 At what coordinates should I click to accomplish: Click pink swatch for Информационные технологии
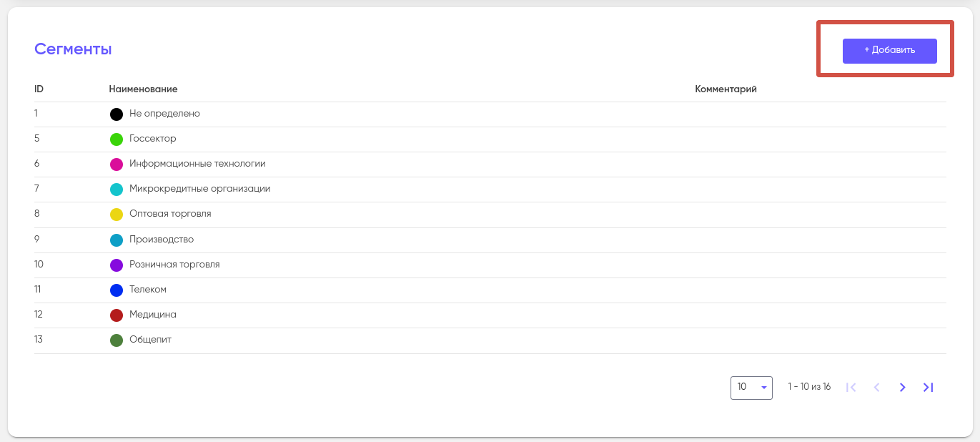pos(117,164)
